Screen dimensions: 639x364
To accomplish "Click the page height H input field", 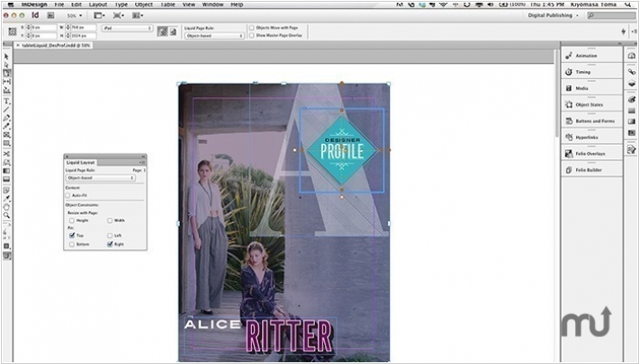I will [x=84, y=36].
